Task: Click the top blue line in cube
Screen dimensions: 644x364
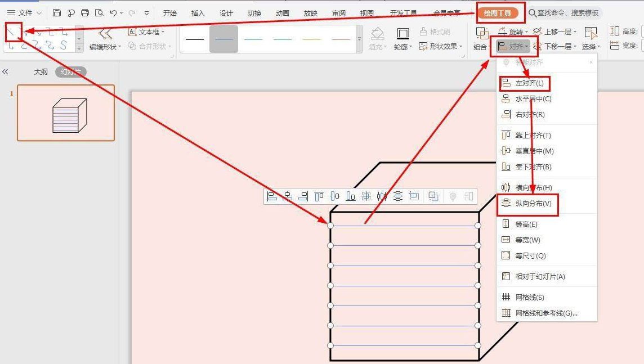Action: (404, 226)
